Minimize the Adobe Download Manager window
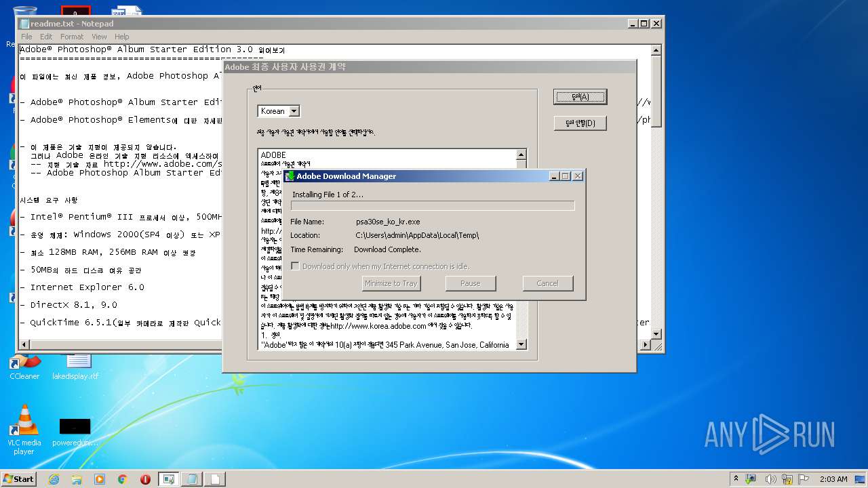Image resolution: width=868 pixels, height=488 pixels. 554,176
